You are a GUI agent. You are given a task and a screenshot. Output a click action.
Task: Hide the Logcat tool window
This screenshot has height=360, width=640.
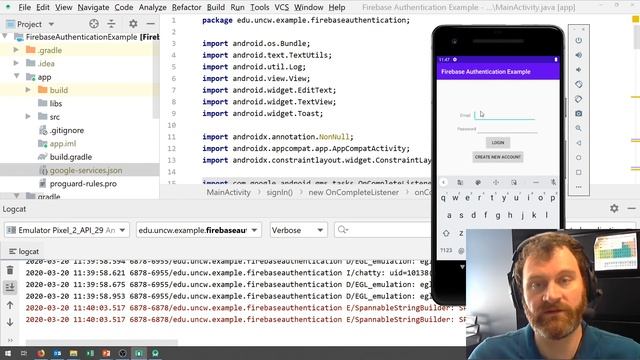pos(631,209)
